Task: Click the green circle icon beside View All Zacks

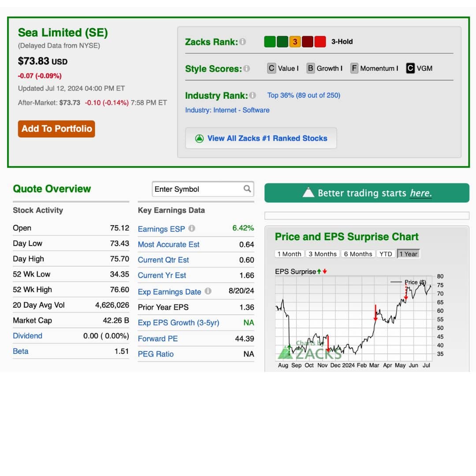Action: [x=199, y=138]
